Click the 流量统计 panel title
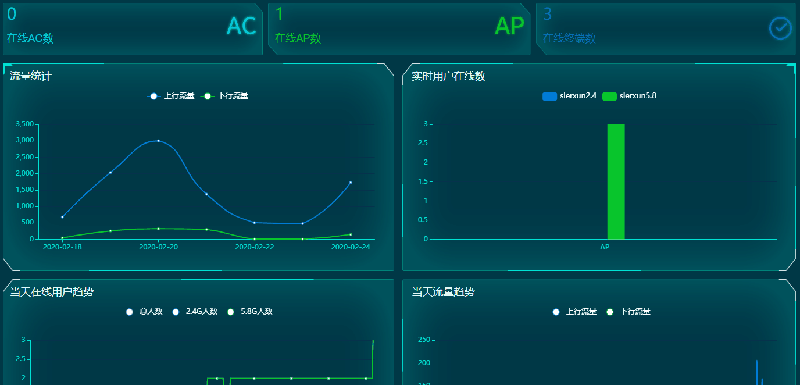 click(x=31, y=76)
